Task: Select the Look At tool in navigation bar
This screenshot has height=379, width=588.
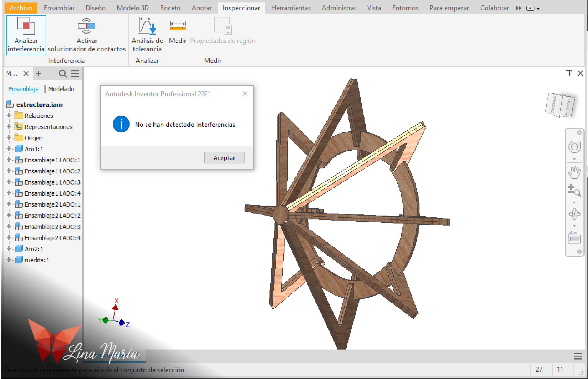Action: [574, 238]
